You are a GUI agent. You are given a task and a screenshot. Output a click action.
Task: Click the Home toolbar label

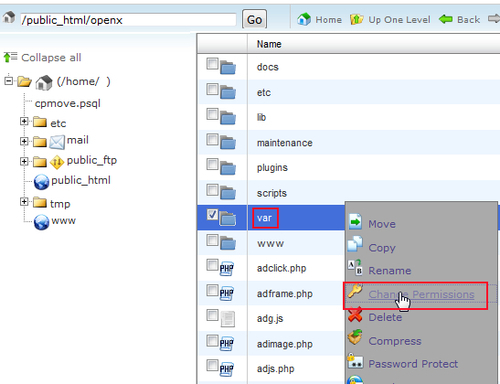[x=329, y=20]
